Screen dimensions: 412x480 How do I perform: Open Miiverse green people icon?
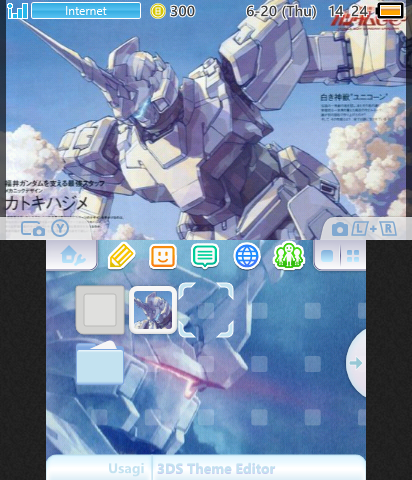pos(289,256)
